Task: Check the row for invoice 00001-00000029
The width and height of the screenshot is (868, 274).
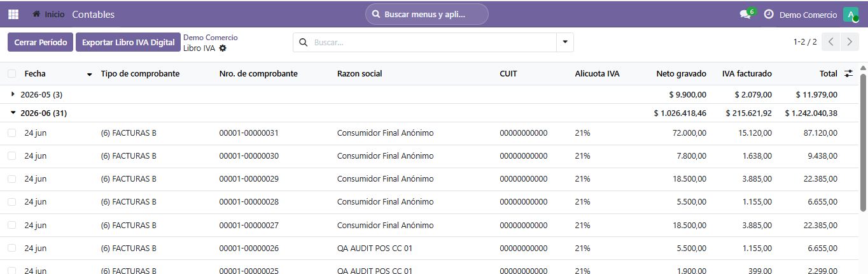Action: [x=12, y=179]
